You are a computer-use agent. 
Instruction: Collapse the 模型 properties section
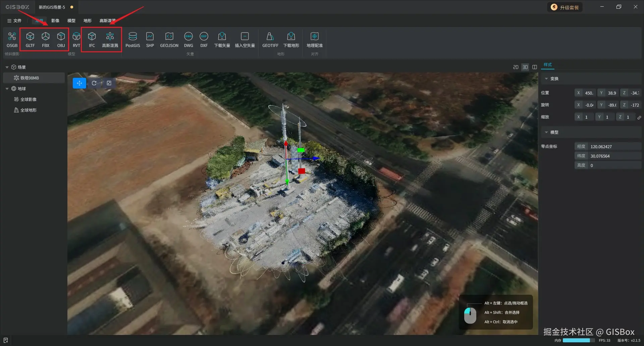(x=546, y=132)
